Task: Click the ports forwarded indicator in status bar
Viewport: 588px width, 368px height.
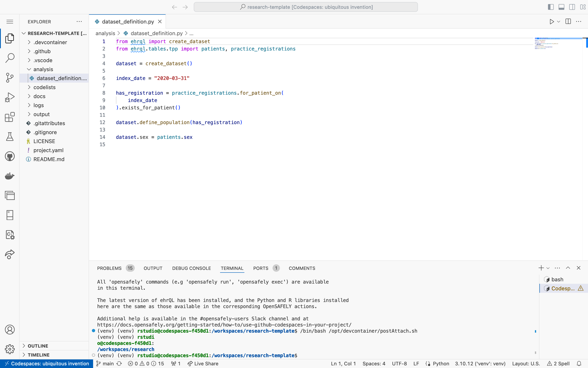Action: coord(176,364)
